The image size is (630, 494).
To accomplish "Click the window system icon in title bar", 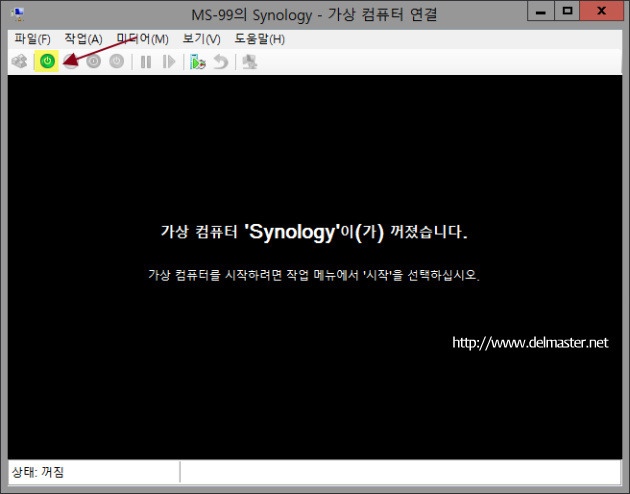I will click(x=18, y=15).
